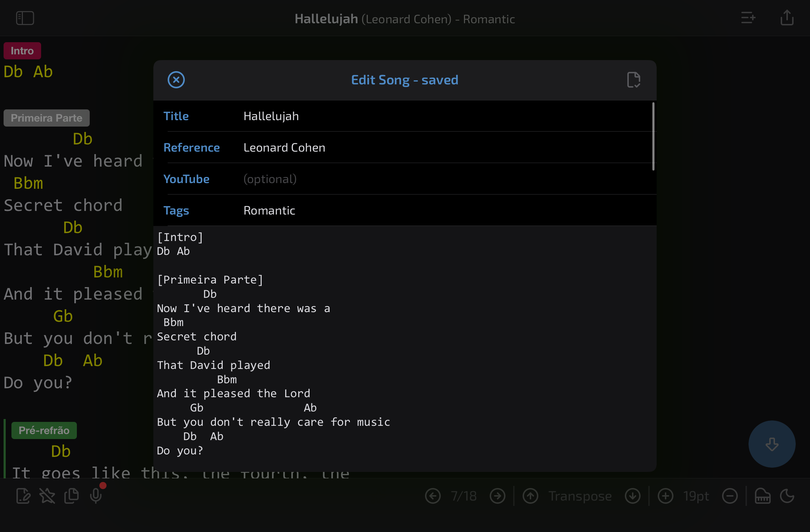The width and height of the screenshot is (810, 532).
Task: Open the piano chords view
Action: tap(762, 496)
